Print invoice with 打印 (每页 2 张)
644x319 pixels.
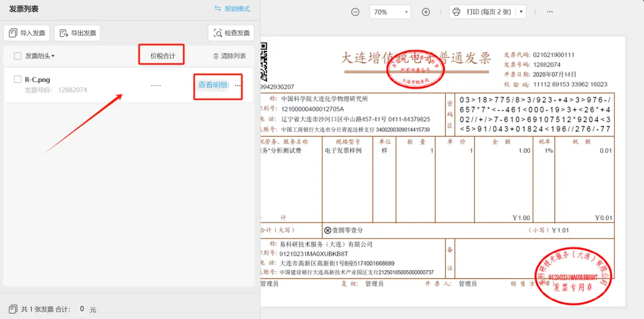(x=482, y=12)
